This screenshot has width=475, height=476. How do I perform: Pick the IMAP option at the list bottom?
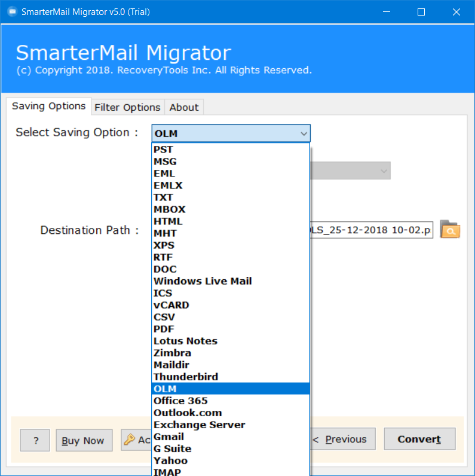click(x=231, y=472)
